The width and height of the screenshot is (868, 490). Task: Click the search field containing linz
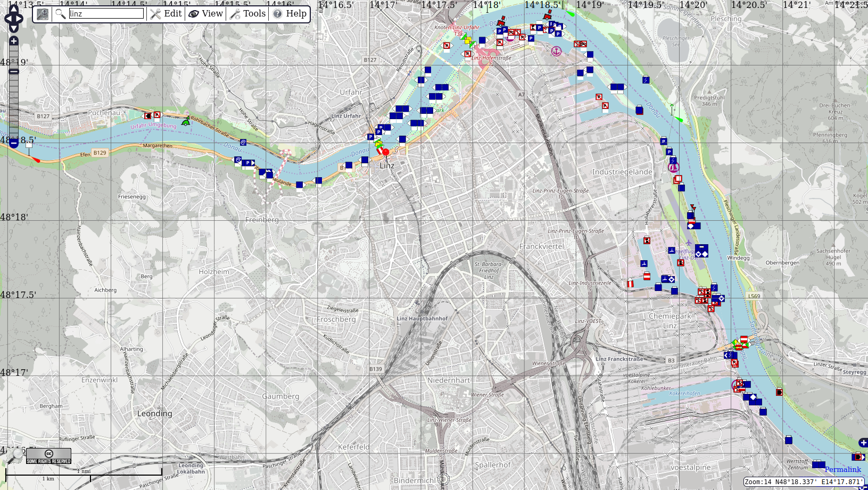[x=106, y=14]
